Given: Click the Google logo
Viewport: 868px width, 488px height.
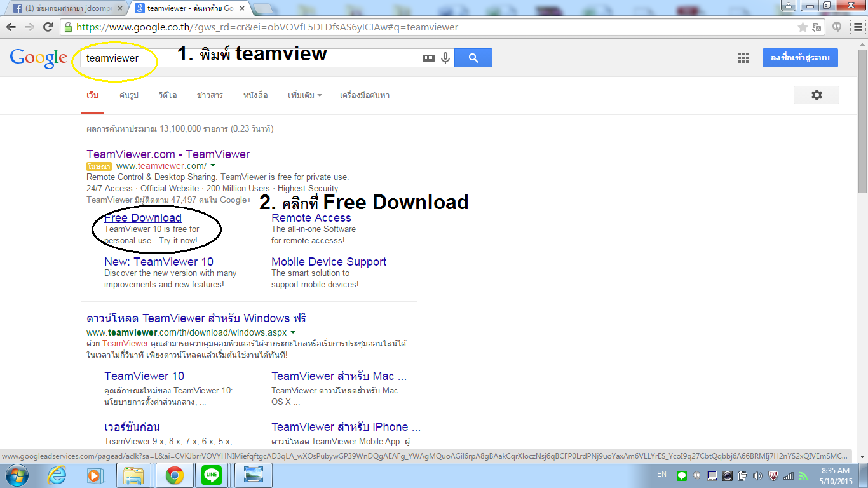Looking at the screenshot, I should pos(38,58).
